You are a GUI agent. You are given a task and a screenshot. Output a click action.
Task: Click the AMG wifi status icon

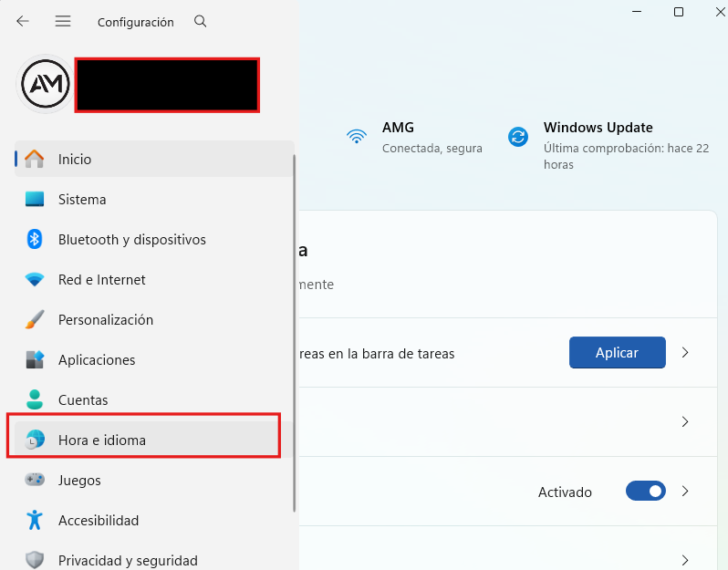tap(357, 137)
